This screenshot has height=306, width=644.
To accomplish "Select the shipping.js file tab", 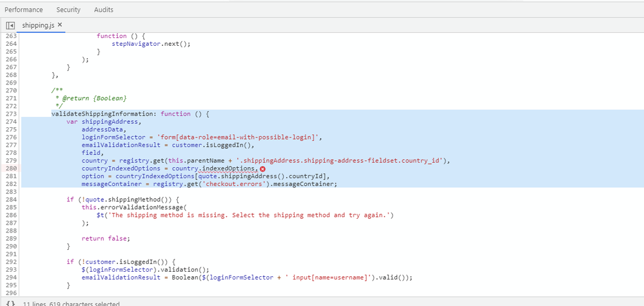I will 38,25.
